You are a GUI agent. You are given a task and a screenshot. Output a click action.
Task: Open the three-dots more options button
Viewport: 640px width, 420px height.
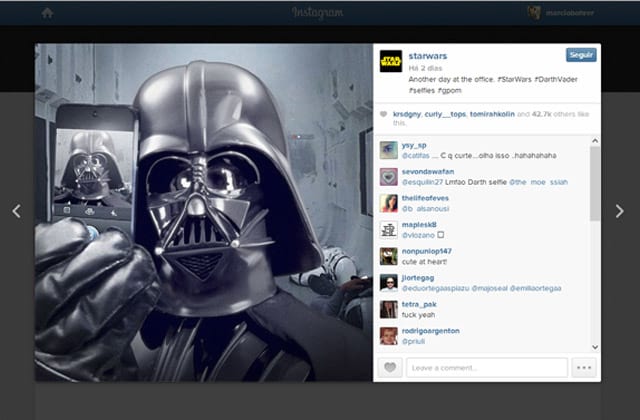(584, 368)
